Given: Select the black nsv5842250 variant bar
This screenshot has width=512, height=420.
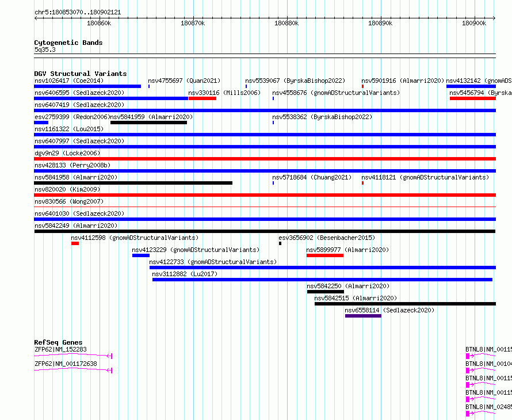Looking at the screenshot, I should click(x=326, y=292).
